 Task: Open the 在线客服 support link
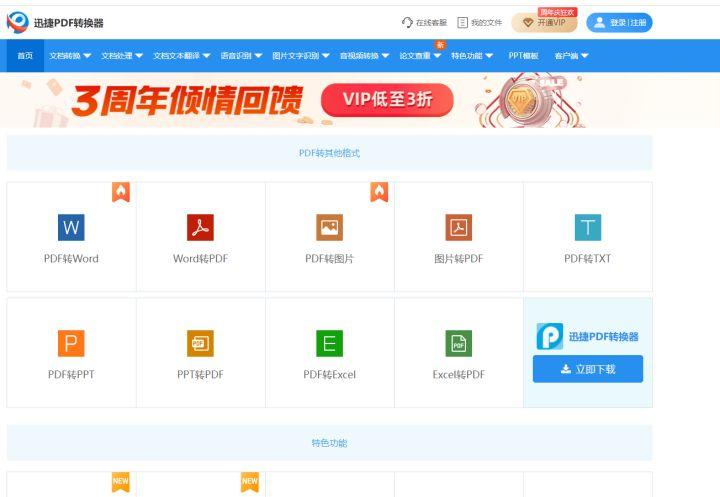click(424, 22)
